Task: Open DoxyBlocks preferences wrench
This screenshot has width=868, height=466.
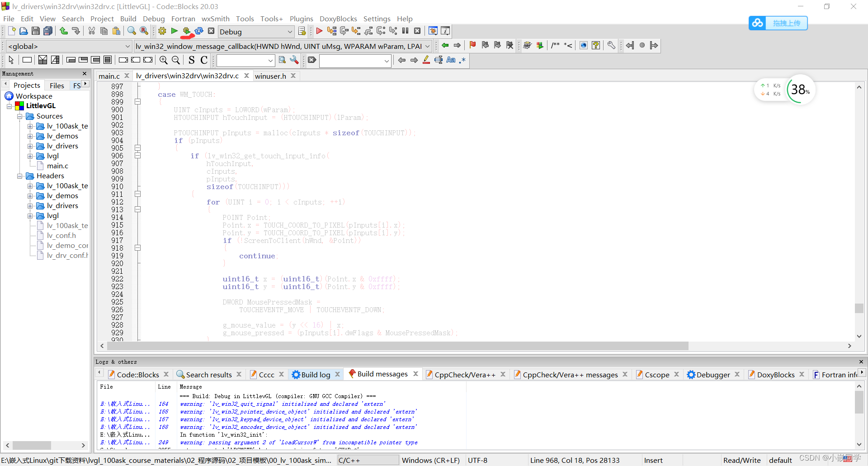Action: click(x=611, y=45)
